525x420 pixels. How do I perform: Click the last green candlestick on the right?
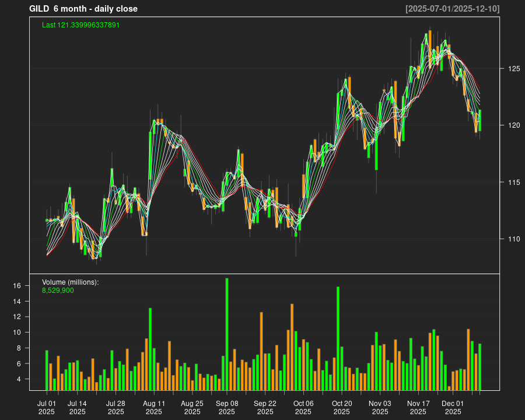pos(480,120)
